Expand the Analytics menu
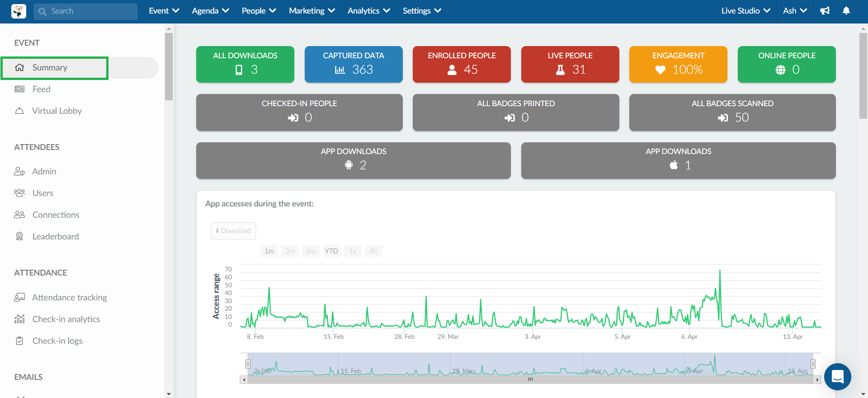868x398 pixels. (x=369, y=11)
